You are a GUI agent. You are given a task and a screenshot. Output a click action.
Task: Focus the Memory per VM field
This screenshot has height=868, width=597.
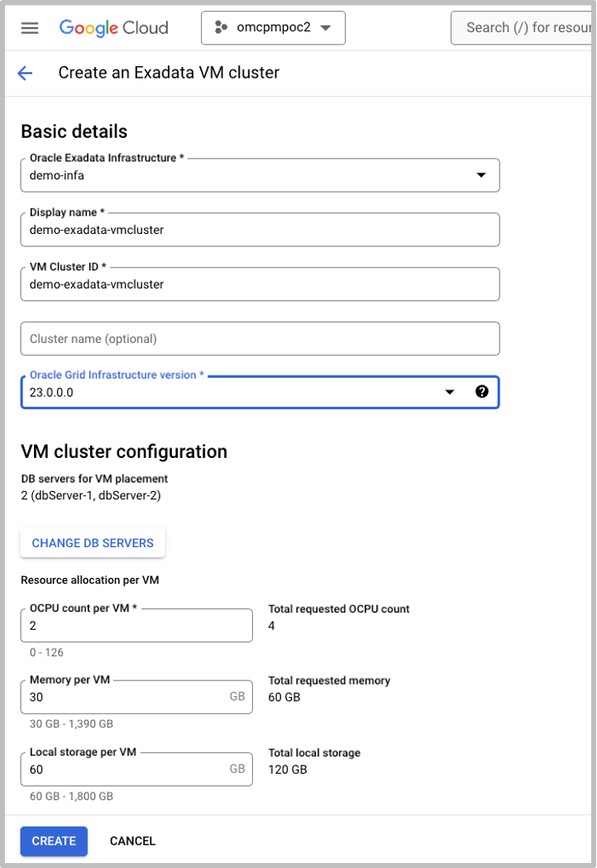[x=136, y=697]
